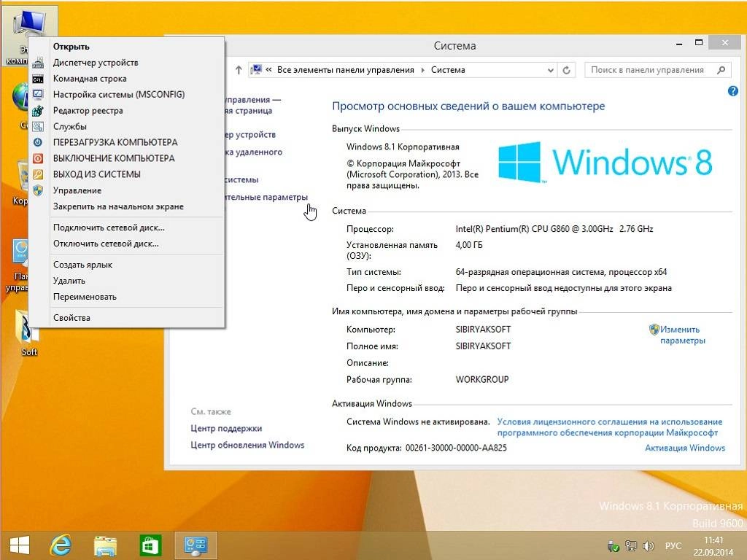Select Редактор реестра menu entry
747x560 pixels.
tap(88, 111)
